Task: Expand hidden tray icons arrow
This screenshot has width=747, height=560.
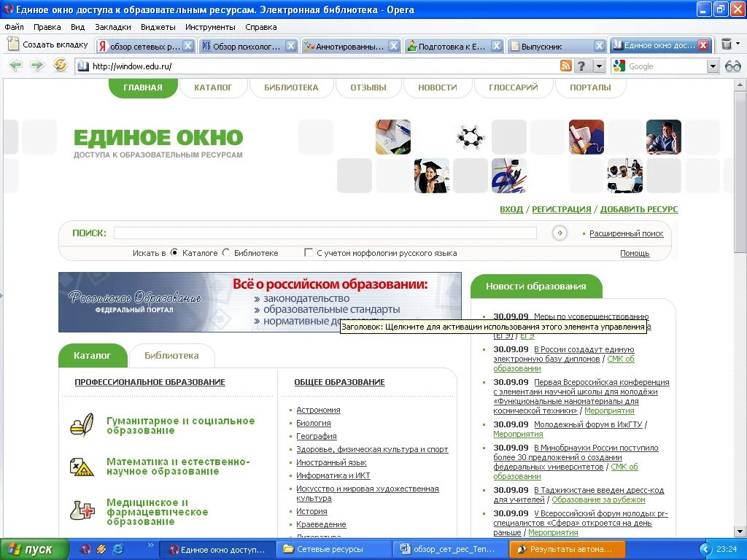Action: click(705, 550)
